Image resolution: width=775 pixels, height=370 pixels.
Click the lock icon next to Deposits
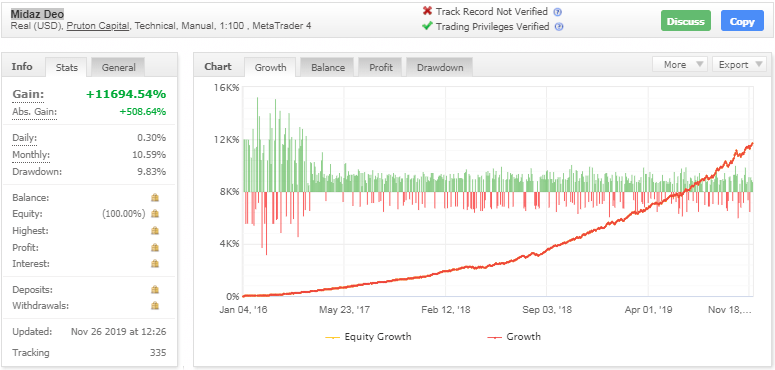[x=155, y=289]
